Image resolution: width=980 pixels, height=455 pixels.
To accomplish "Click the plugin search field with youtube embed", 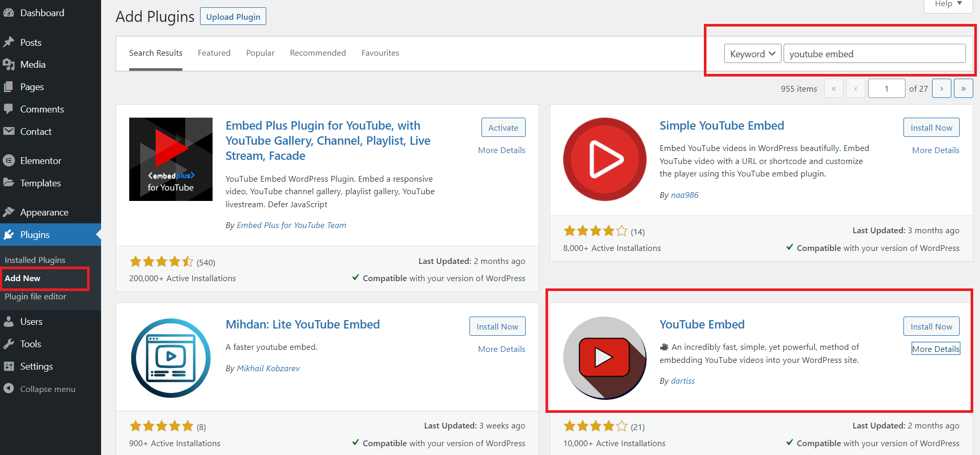I will click(874, 54).
